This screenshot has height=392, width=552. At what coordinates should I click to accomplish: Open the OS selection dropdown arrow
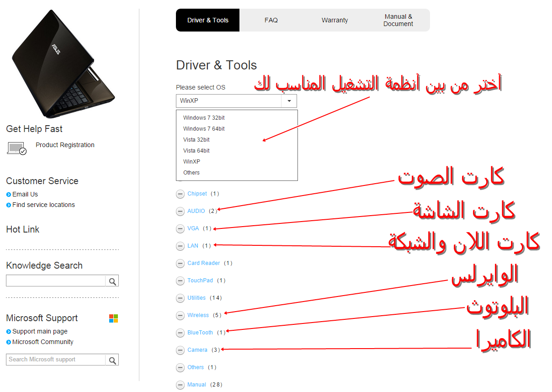point(289,101)
